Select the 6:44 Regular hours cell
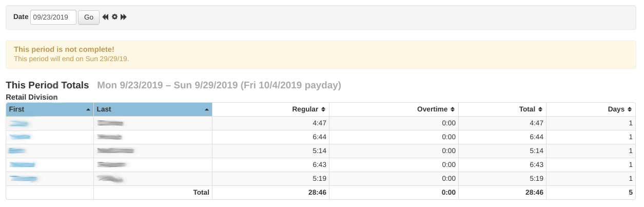Screen dimensions: 644x207 (319, 137)
